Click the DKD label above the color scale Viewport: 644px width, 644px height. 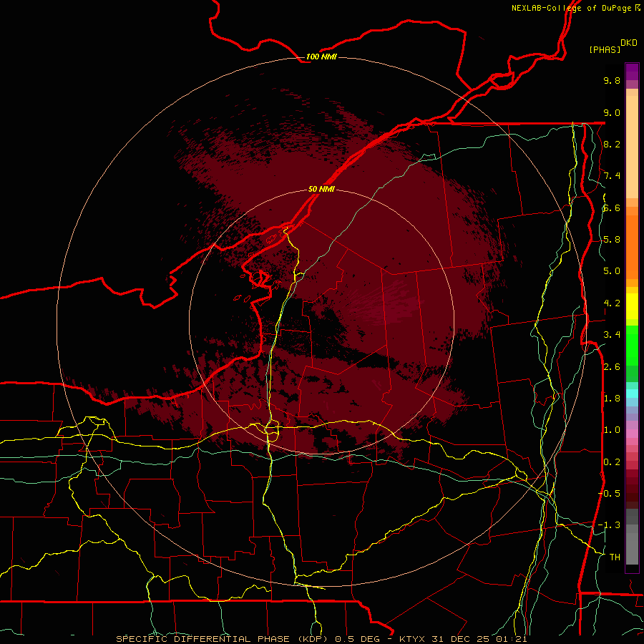coord(628,43)
